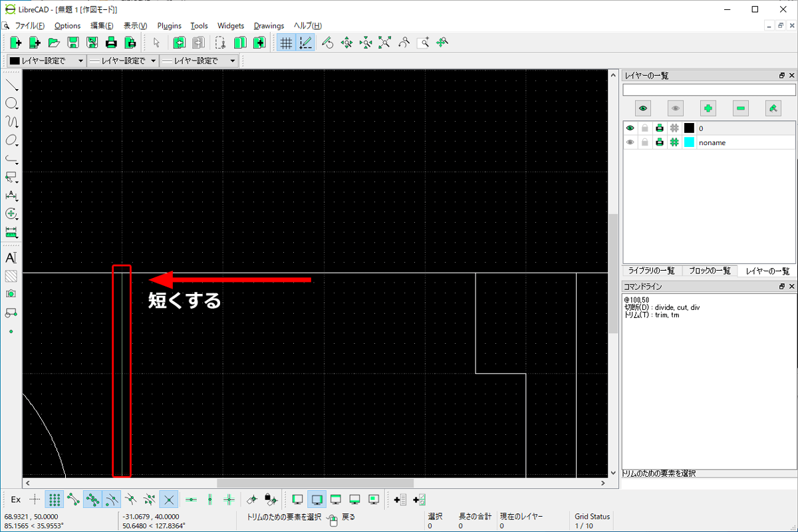Zoom out the drawing
Viewport: 798px width, 532px height.
365,43
